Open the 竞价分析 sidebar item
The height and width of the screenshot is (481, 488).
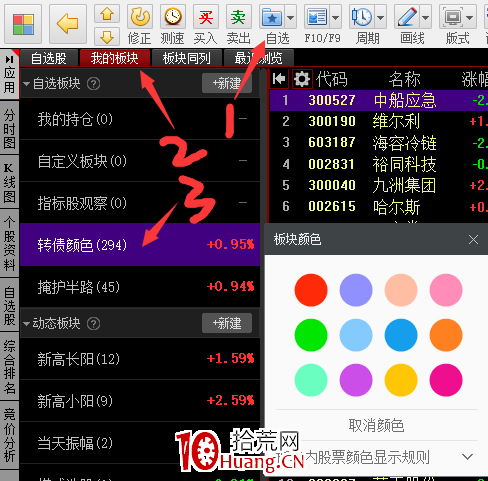point(9,435)
